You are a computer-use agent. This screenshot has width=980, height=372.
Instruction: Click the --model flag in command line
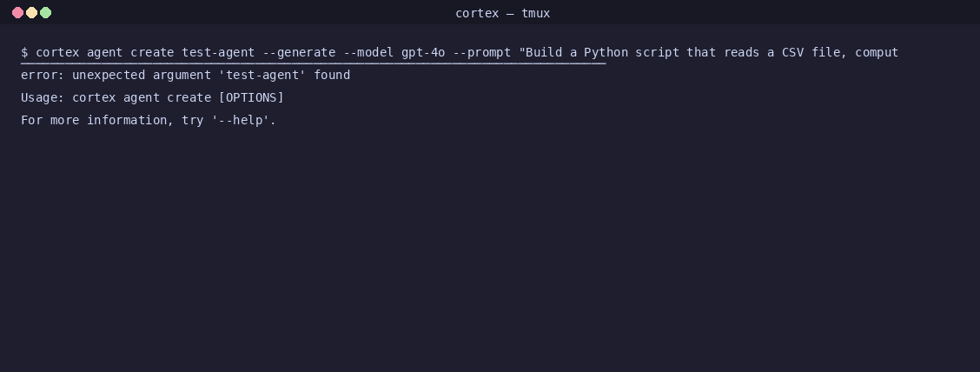click(368, 52)
